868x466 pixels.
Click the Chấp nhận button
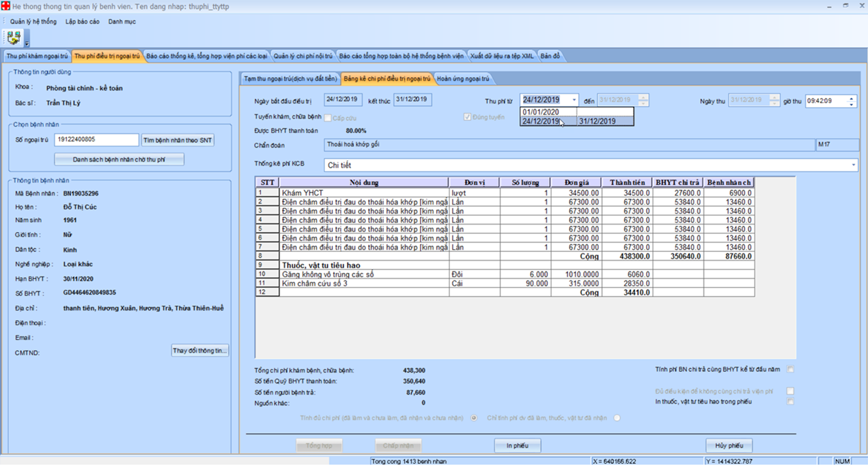(x=397, y=446)
